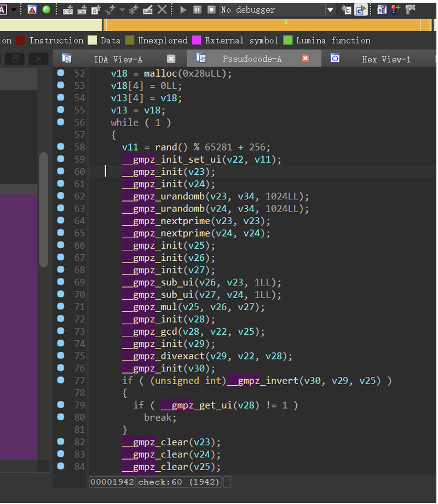Click '__gmpz_mul' on line 71

[149, 307]
